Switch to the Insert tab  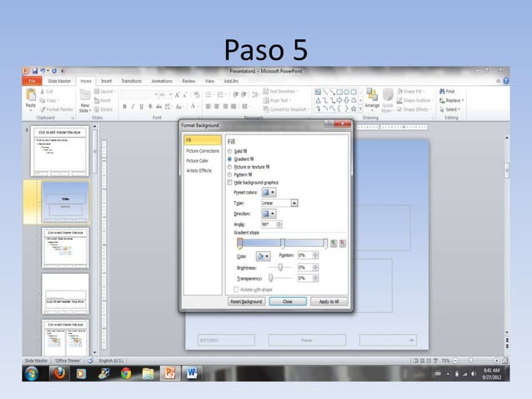(x=106, y=81)
